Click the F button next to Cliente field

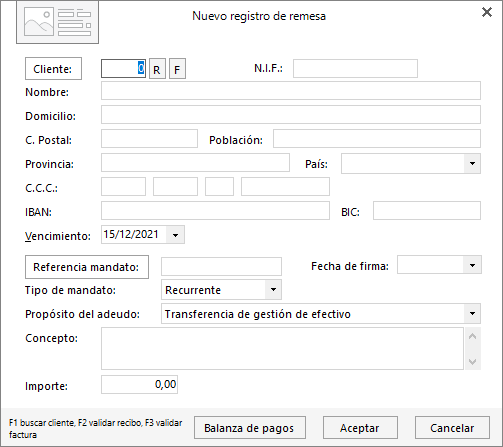(x=177, y=69)
